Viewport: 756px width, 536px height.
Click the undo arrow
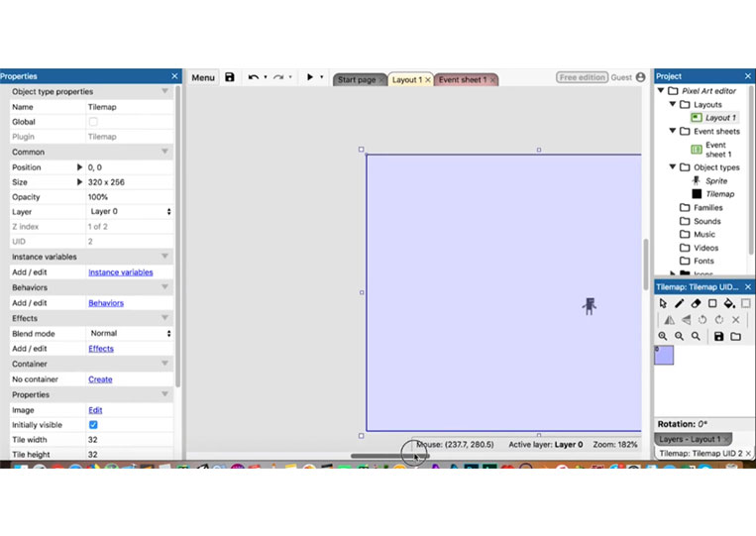[253, 77]
